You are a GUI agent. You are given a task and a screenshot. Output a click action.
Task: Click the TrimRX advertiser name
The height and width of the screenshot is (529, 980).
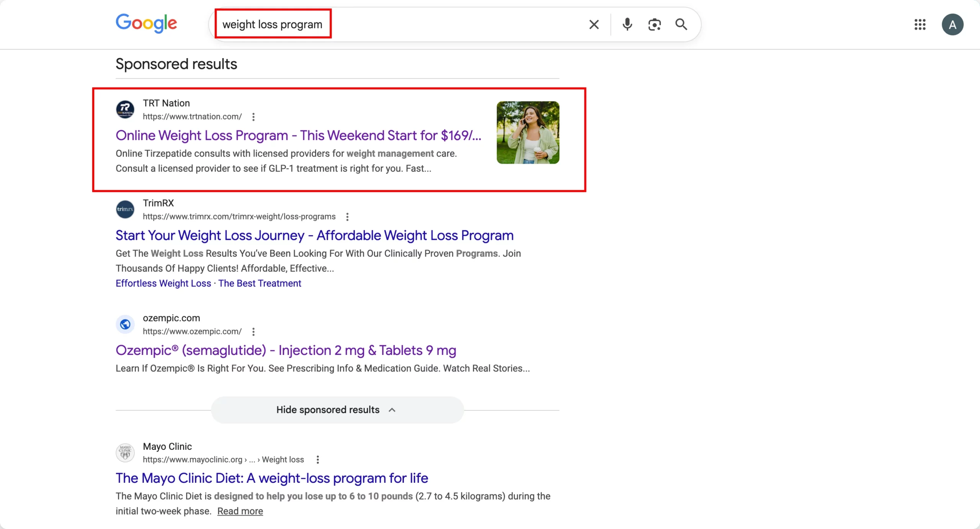tap(158, 203)
